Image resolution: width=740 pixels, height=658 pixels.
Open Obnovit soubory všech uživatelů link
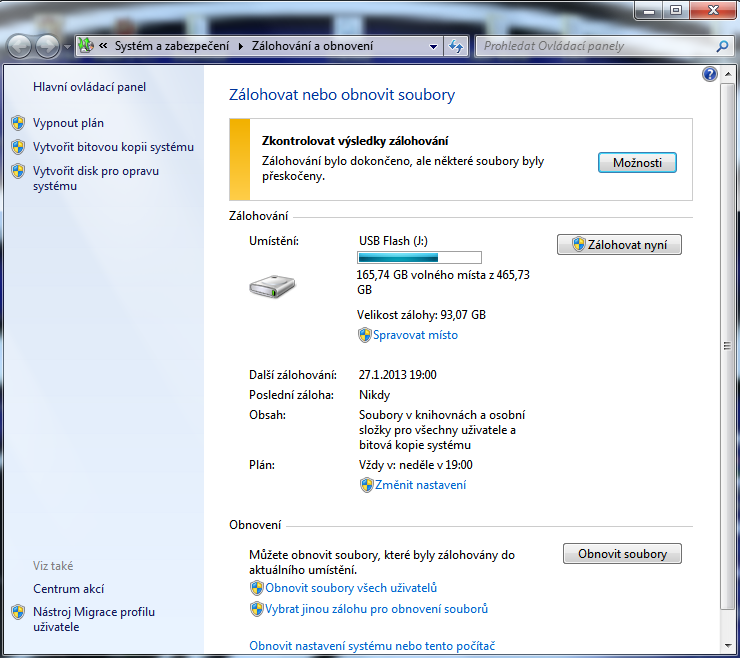point(351,588)
